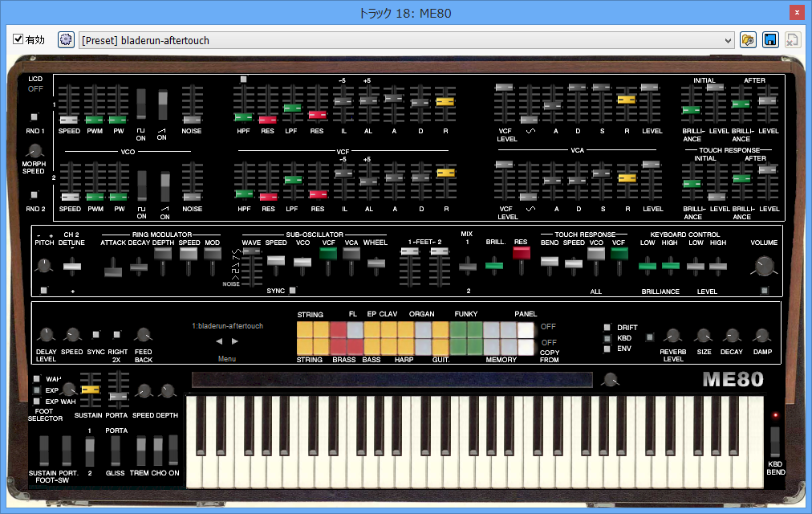Click the row 1 VCA LEVEL slider
812x514 pixels.
(x=651, y=88)
